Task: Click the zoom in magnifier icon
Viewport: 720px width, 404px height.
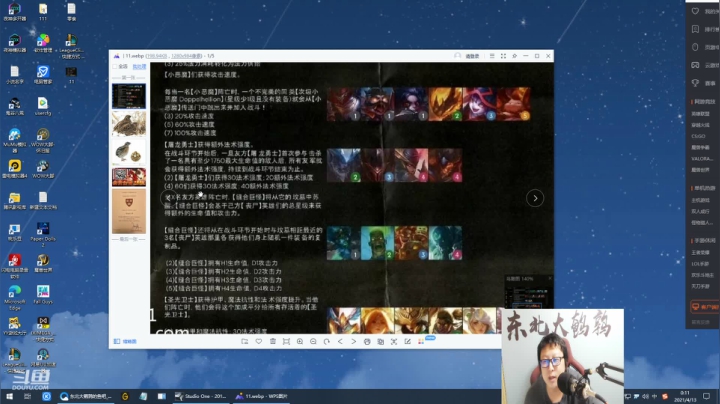Action: pos(300,341)
